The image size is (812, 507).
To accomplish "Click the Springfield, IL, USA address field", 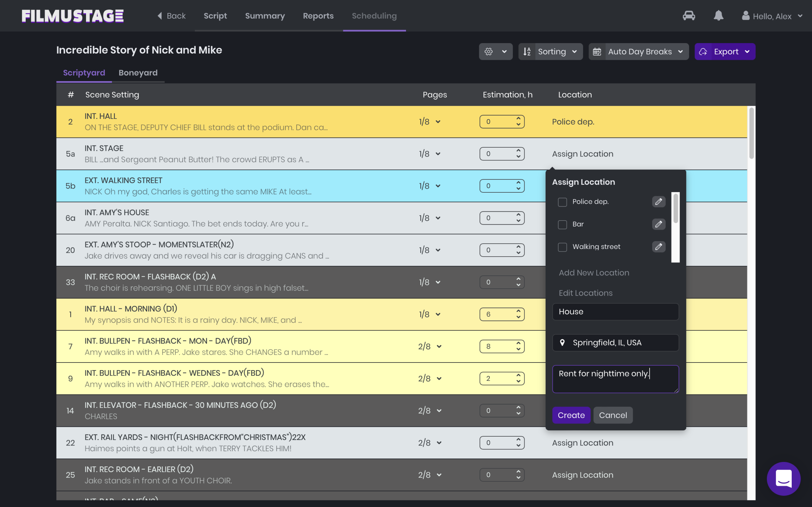I will [615, 343].
